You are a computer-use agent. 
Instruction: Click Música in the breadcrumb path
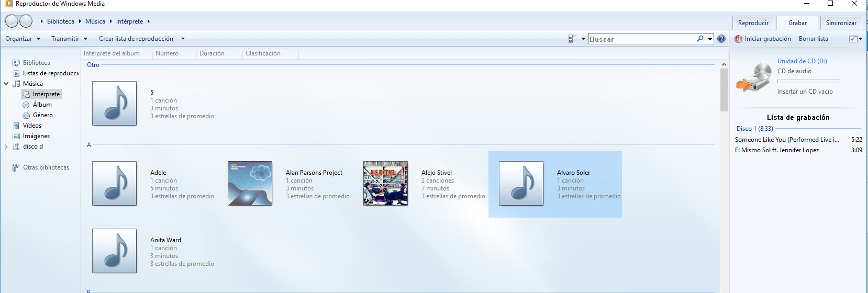pyautogui.click(x=95, y=21)
